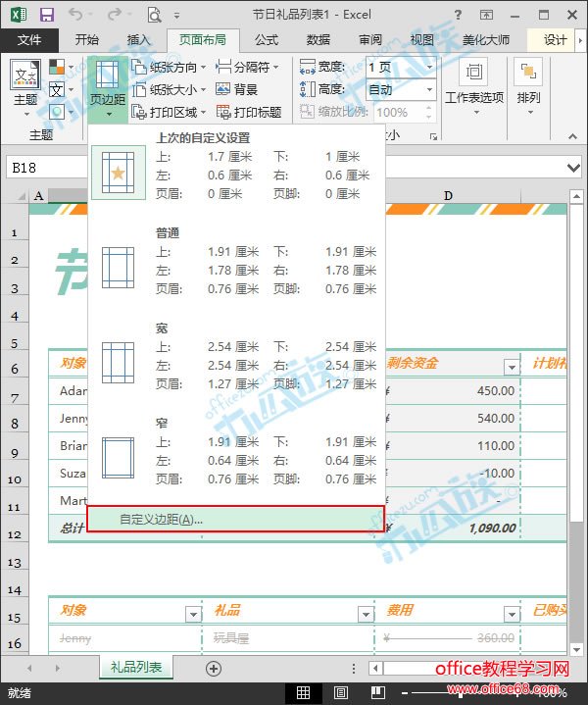
Task: Open the 文件 file tab
Action: tap(28, 40)
